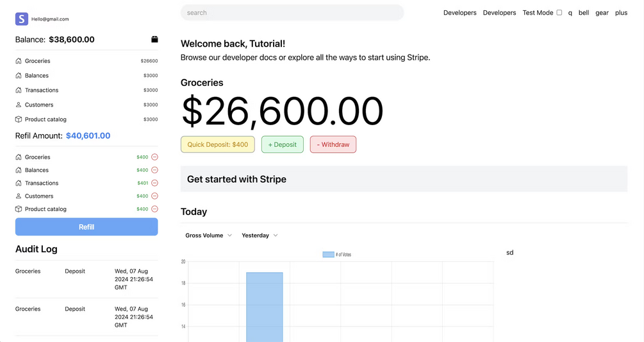The height and width of the screenshot is (342, 644).
Task: Click the Refil Amount: label
Action: click(x=39, y=135)
